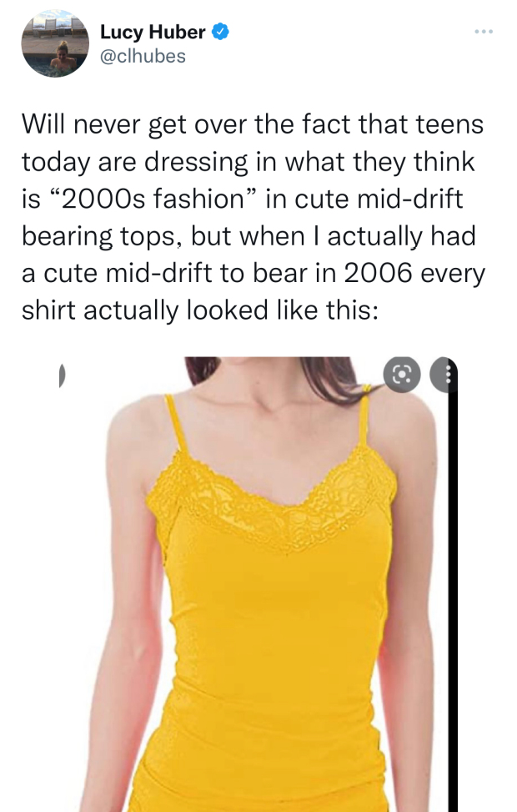Click the black vertical bar beside the photo
The width and height of the screenshot is (517, 812).
[x=453, y=601]
